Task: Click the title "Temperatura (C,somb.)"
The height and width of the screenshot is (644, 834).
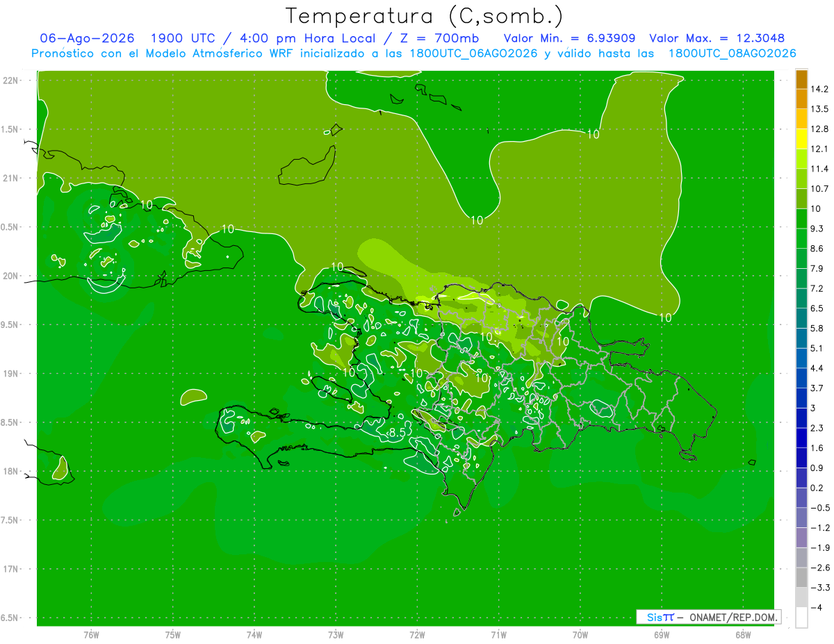Action: 425,16
